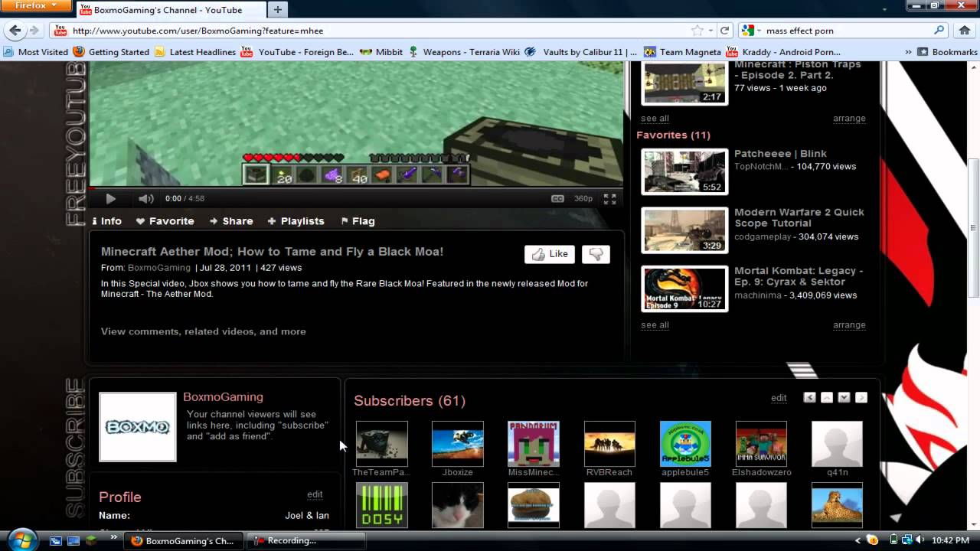Open the Piston Traps Episode 2 thumbnail

[x=684, y=83]
